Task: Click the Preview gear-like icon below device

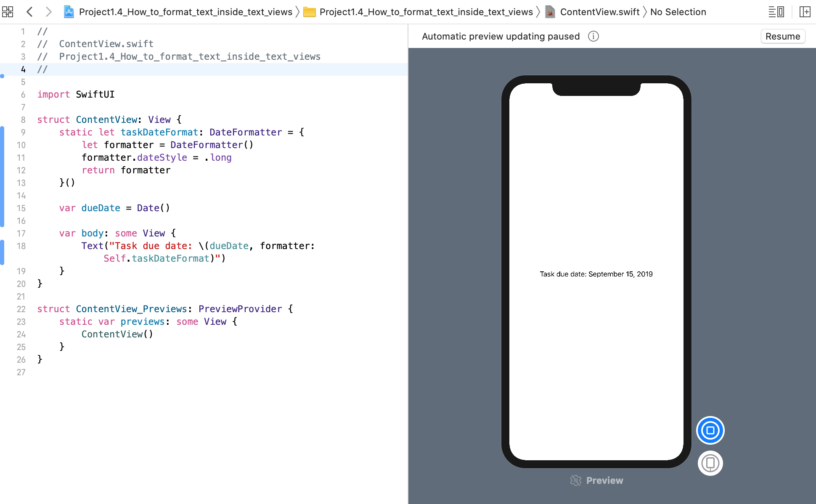Action: 576,480
